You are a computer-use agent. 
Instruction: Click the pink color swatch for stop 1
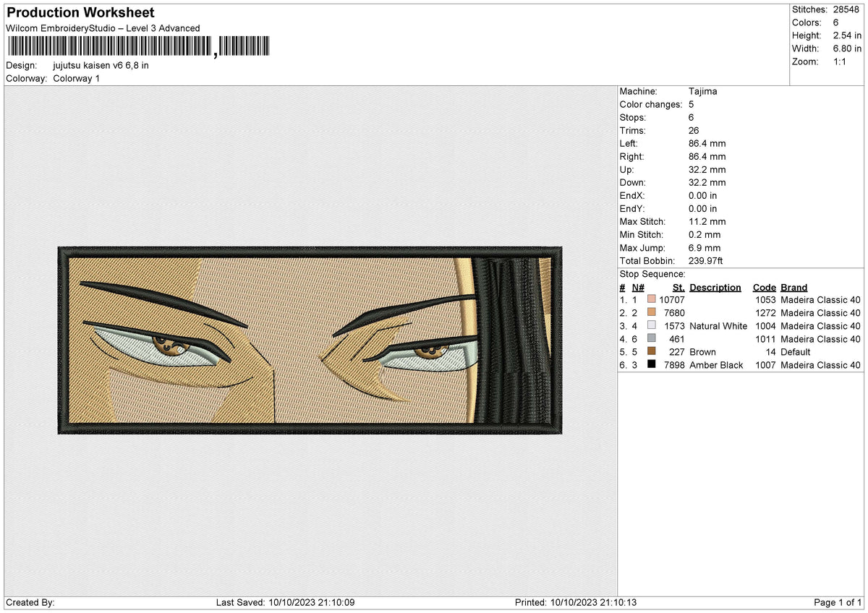click(652, 300)
